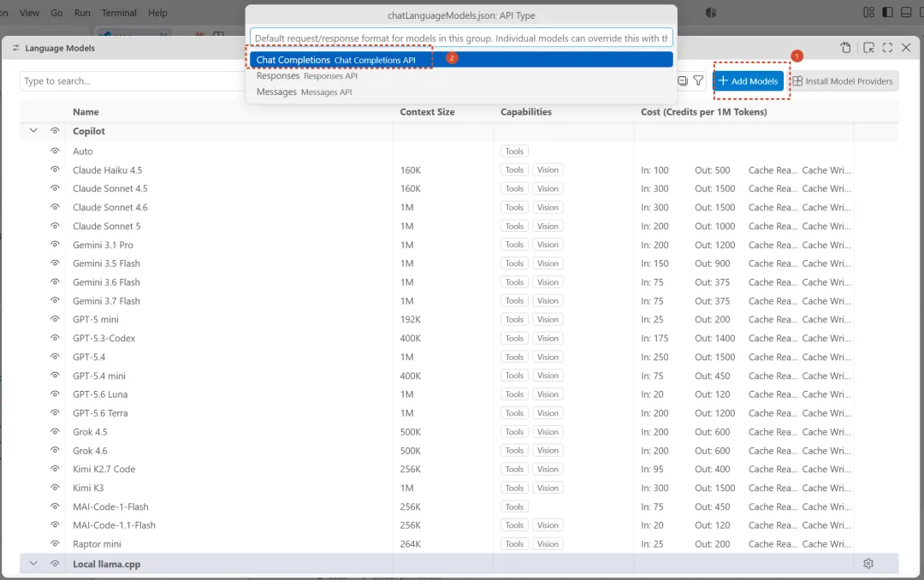
Task: Open settings gear for Local llama.cpp
Action: tap(868, 564)
